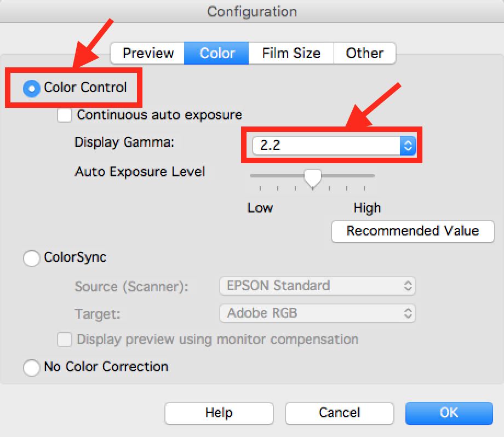Click the Auto Exposure Level slider thumb

[x=313, y=178]
